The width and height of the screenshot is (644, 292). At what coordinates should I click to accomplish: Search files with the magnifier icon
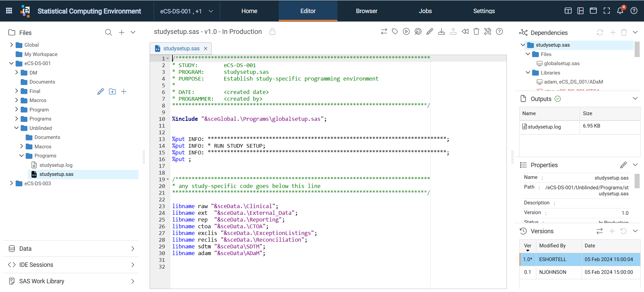(x=108, y=33)
